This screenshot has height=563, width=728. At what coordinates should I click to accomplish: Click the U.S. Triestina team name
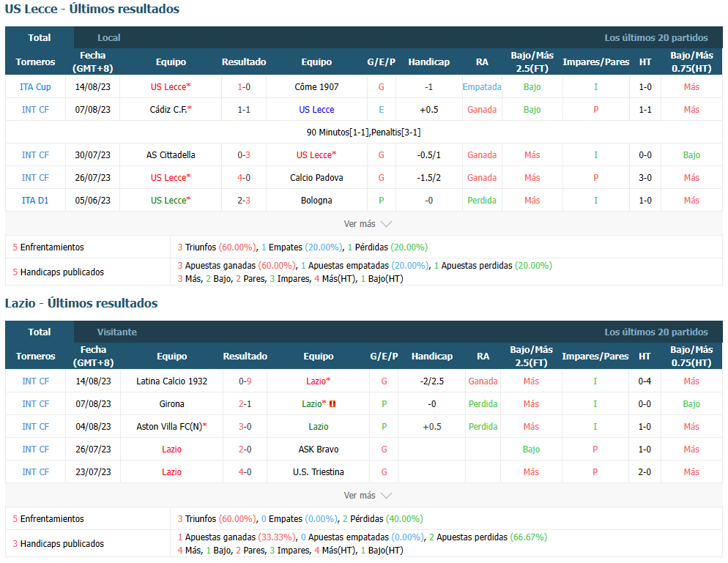[319, 472]
